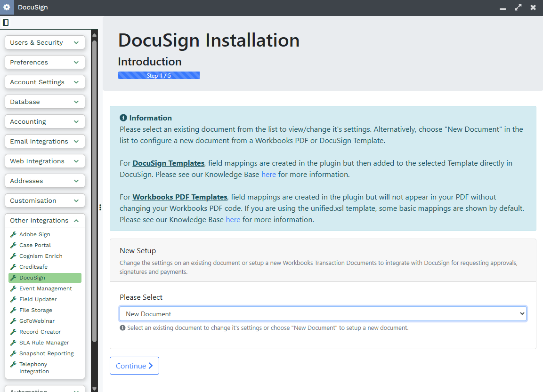Open the 'here' link for DocuSign Templates
543x392 pixels.
click(268, 175)
